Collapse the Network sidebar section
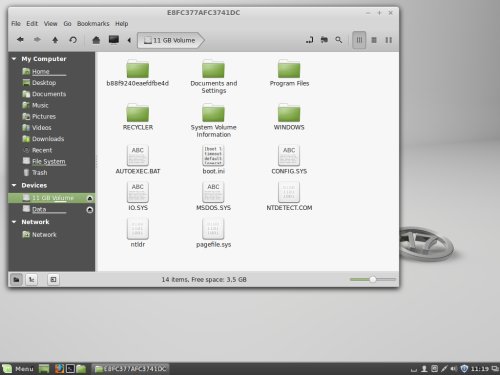The image size is (500, 375). [14, 222]
